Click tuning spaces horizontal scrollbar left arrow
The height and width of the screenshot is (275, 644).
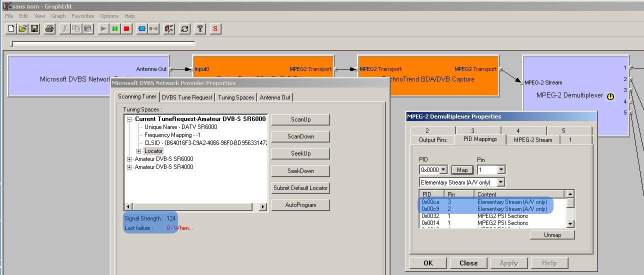click(128, 206)
